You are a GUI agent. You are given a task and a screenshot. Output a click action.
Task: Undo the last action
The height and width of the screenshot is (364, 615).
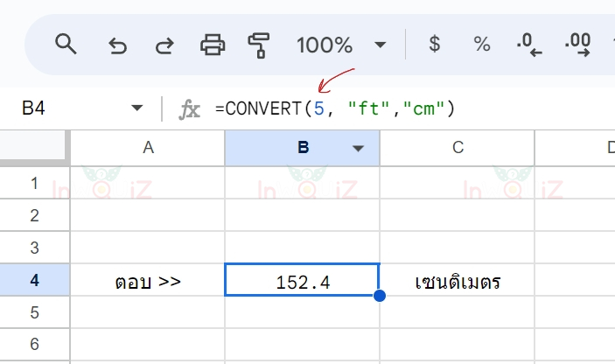pos(117,45)
